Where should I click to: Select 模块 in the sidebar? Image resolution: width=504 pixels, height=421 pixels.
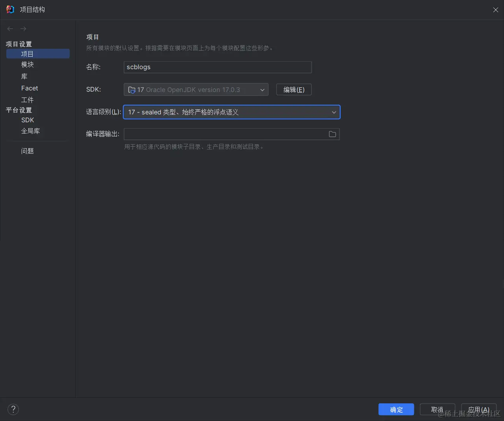[27, 64]
